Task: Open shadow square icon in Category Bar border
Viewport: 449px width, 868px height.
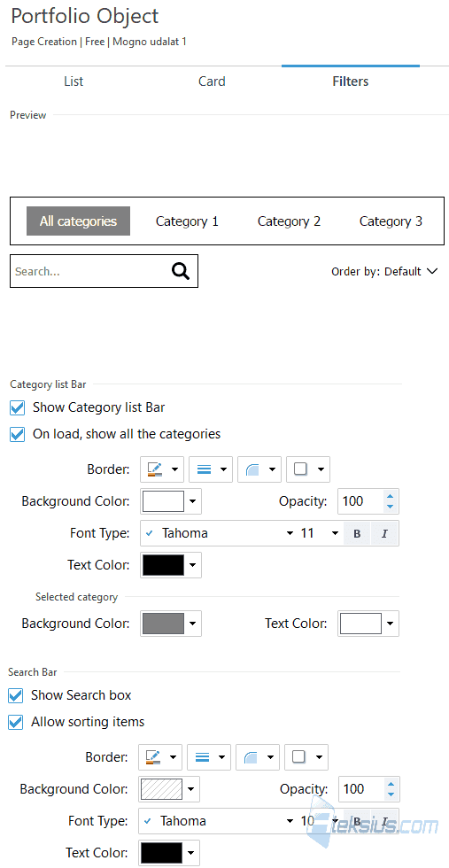Action: [308, 469]
